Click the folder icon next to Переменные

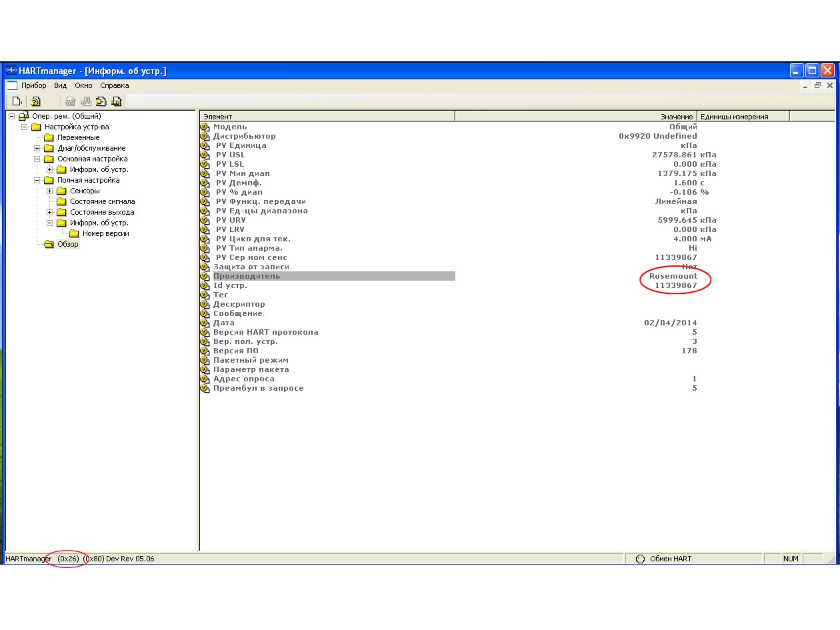click(x=49, y=137)
